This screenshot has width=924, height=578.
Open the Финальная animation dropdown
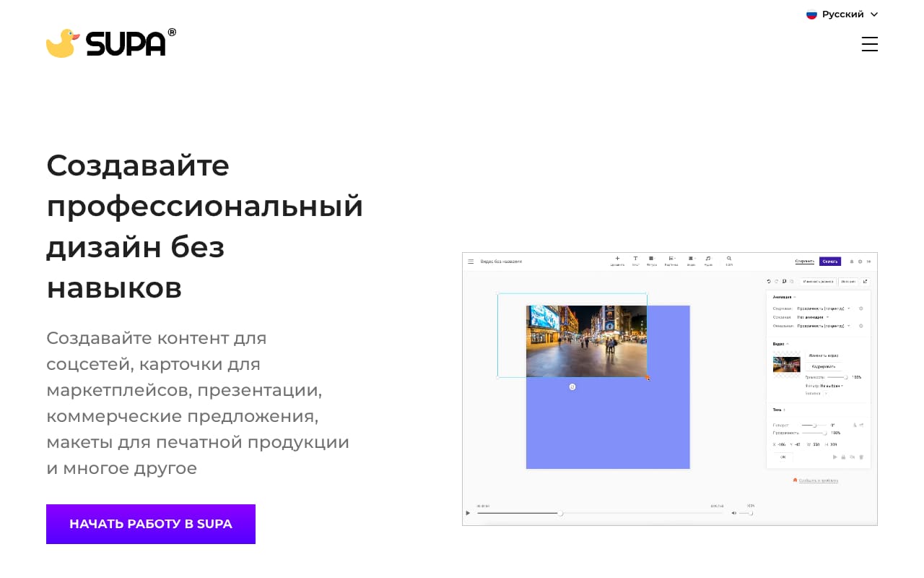coord(824,326)
